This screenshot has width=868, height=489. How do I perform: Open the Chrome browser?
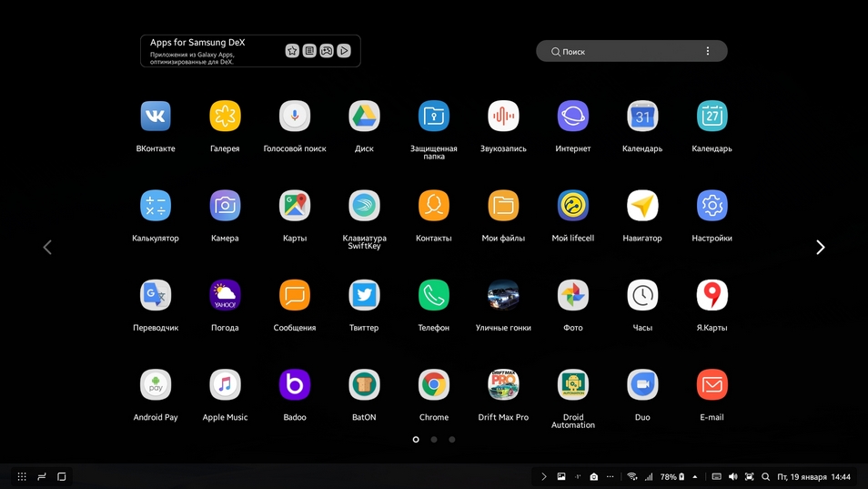pos(434,384)
